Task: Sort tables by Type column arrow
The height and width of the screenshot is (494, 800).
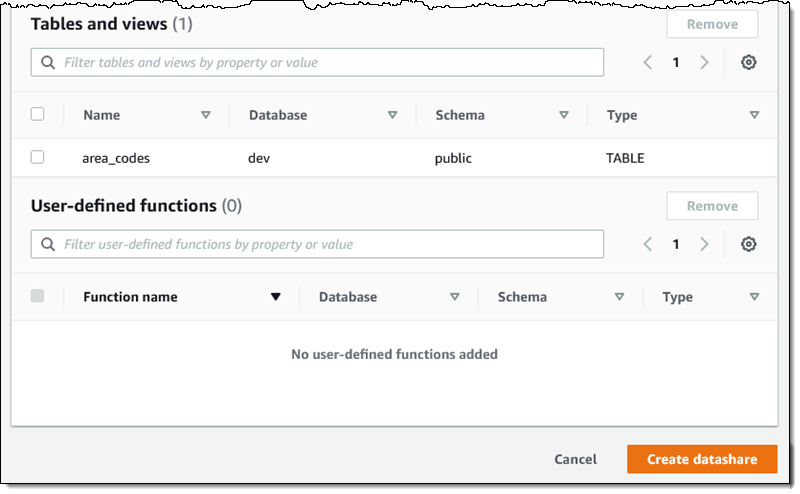Action: 754,115
